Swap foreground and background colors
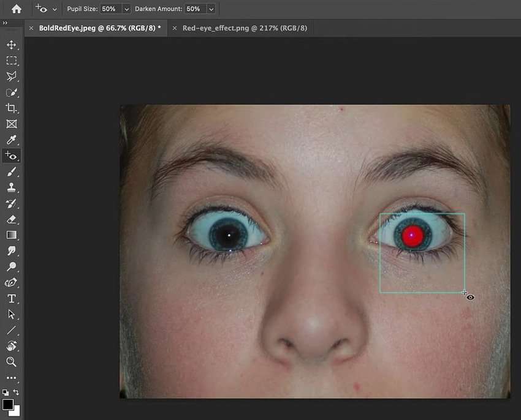 (x=16, y=392)
